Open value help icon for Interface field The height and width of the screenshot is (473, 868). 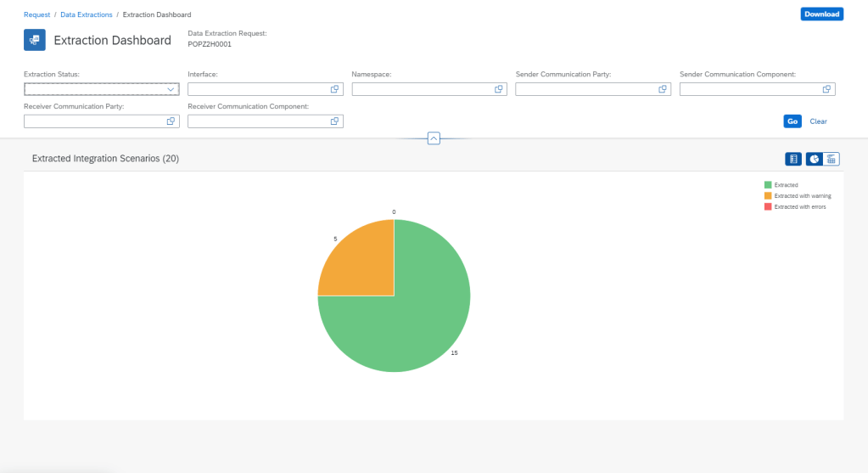click(x=334, y=89)
